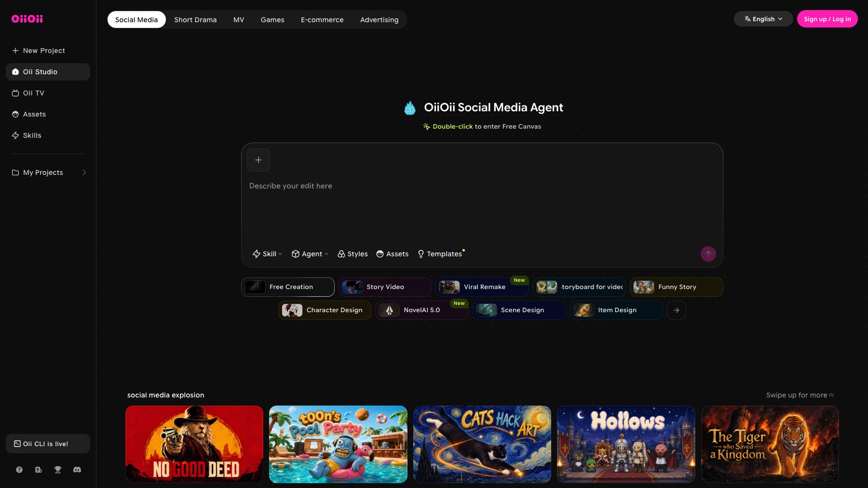The image size is (868, 488).
Task: Open the news document icon in sidebar footer
Action: click(x=39, y=470)
